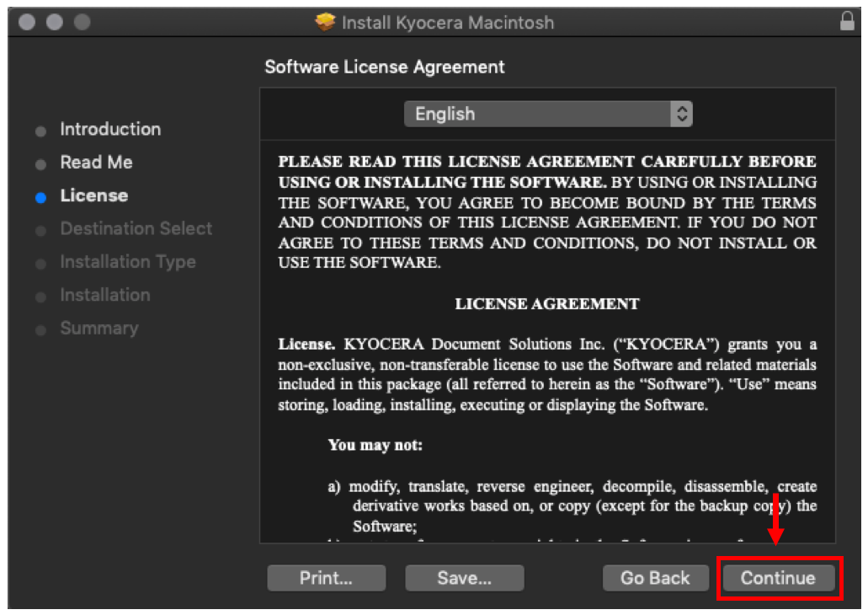868x615 pixels.
Task: Click the blue bullet beside License
Action: [x=40, y=197]
